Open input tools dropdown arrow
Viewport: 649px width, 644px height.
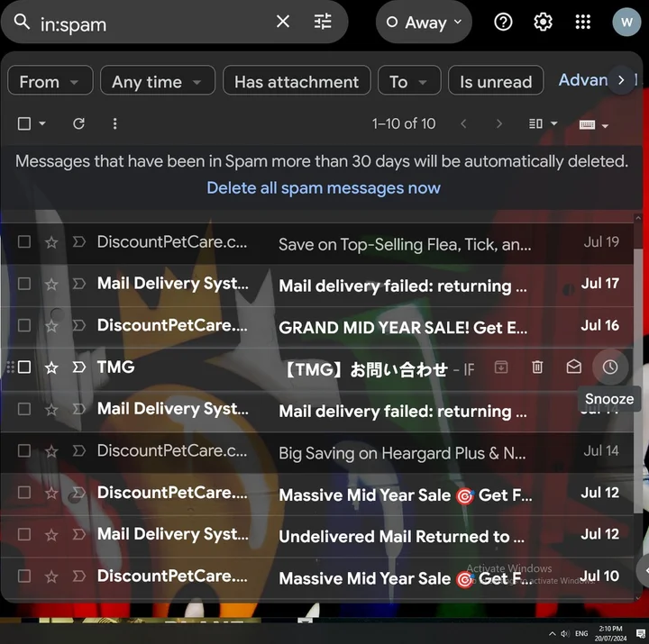coord(605,126)
